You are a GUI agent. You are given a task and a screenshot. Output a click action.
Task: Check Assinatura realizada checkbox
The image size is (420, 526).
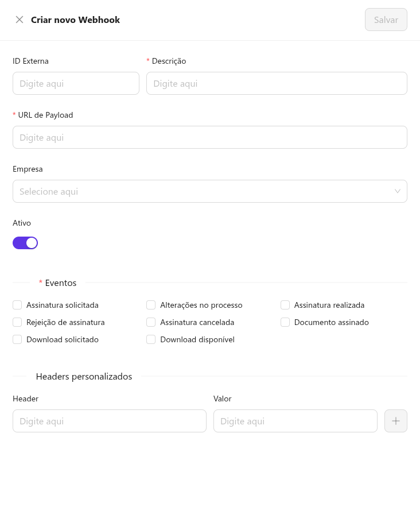pos(285,305)
